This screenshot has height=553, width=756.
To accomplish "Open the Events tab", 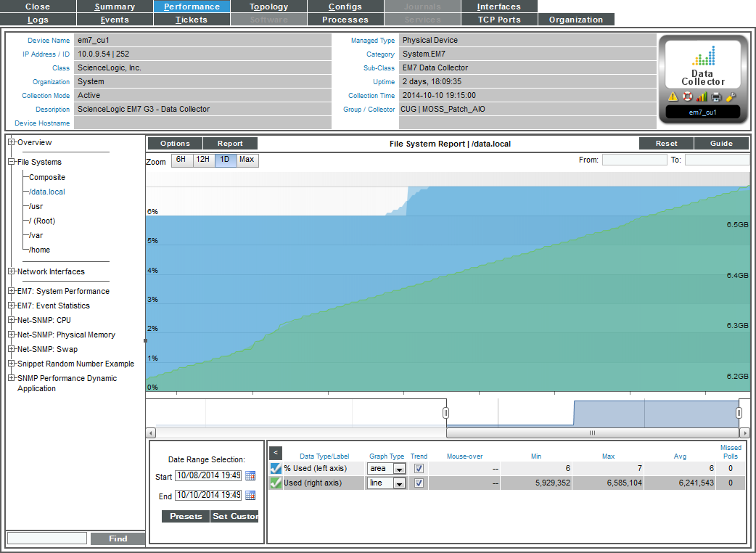I will [x=115, y=20].
